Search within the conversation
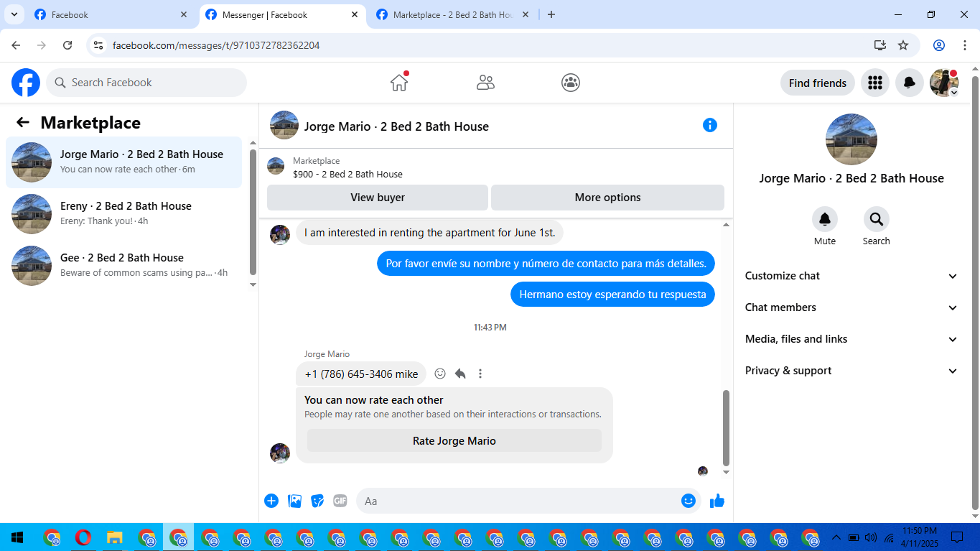This screenshot has width=980, height=551. [876, 219]
